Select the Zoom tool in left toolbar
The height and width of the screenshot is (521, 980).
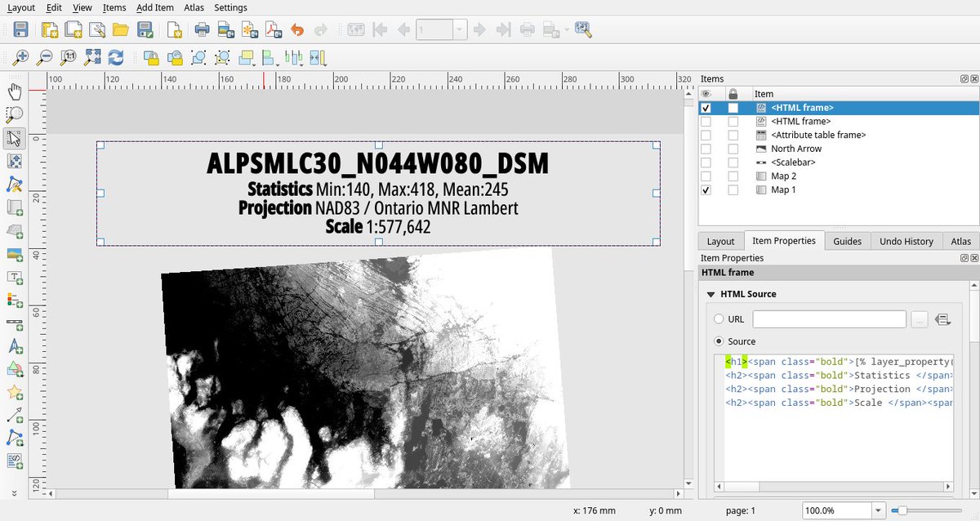14,114
